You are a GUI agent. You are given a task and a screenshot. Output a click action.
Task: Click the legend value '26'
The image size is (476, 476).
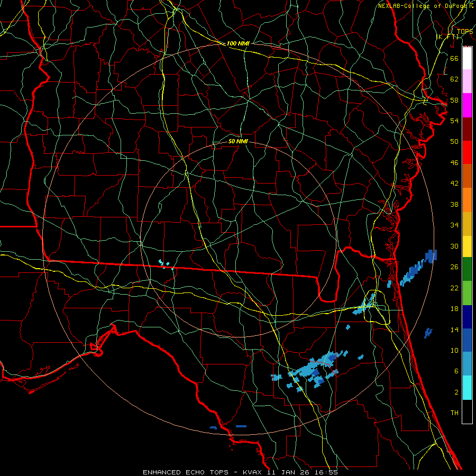454,267
